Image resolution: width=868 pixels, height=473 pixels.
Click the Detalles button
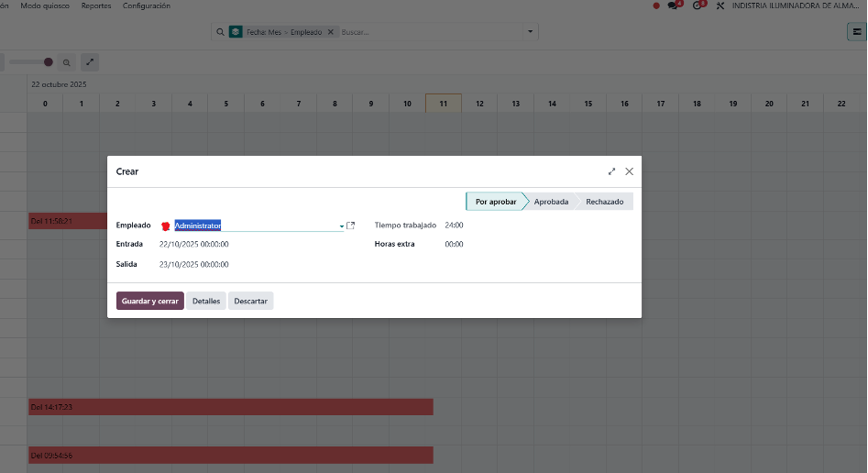(x=206, y=301)
